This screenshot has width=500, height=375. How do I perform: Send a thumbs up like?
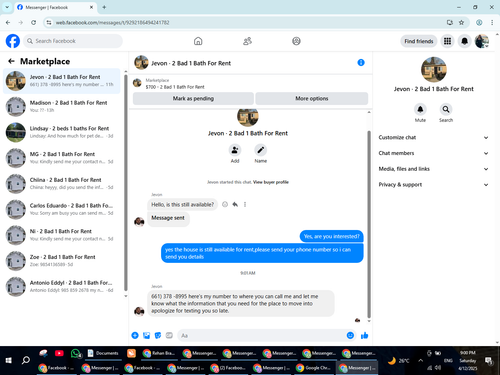365,335
